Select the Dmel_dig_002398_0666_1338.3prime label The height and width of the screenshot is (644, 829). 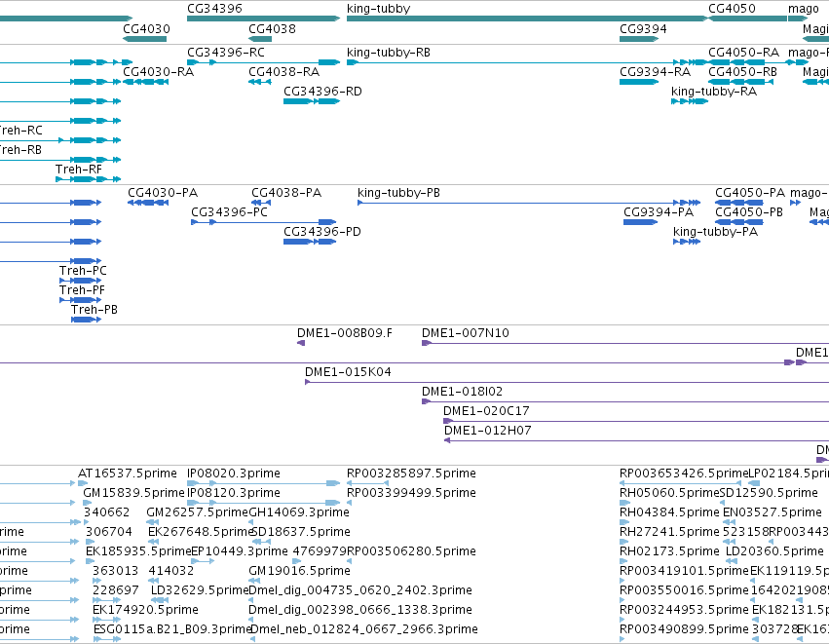click(x=360, y=611)
